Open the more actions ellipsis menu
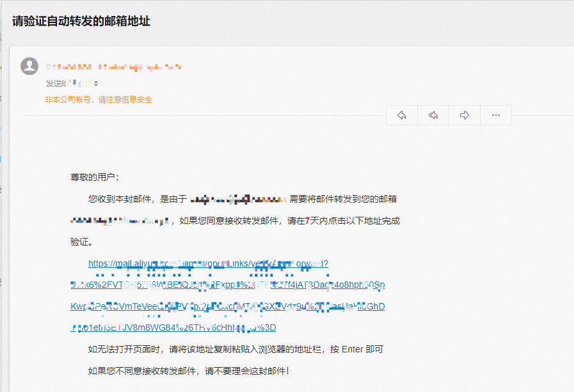Viewport: 574px width, 392px height. 495,114
